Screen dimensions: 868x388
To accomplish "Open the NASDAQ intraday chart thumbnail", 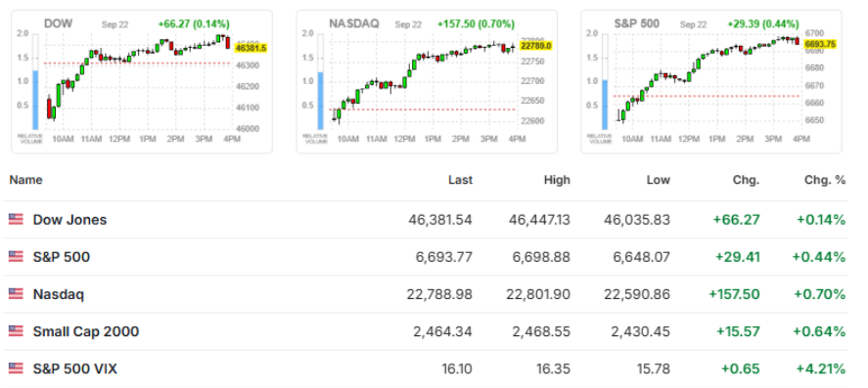I will 427,81.
